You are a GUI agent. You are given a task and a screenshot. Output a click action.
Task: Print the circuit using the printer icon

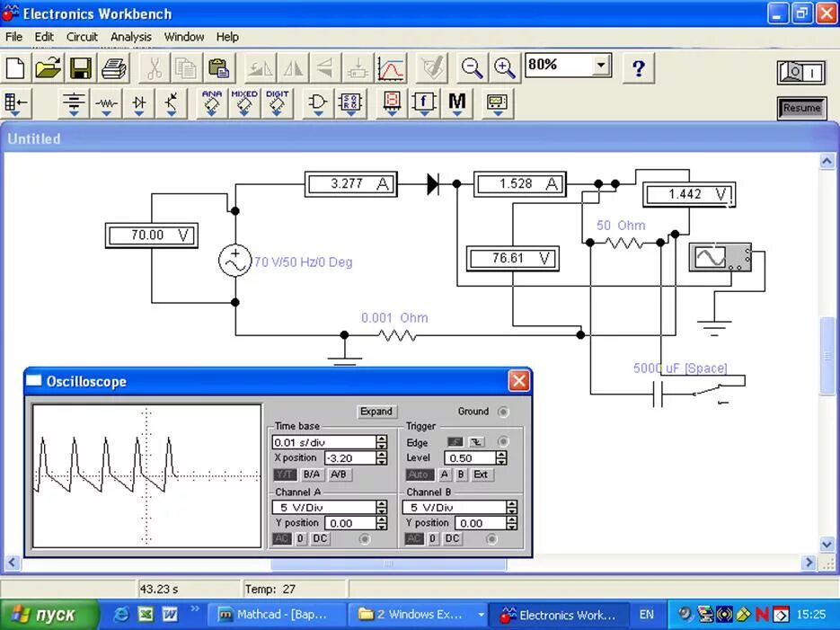(114, 67)
